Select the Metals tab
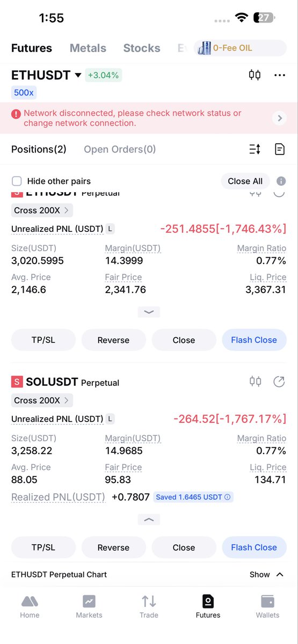 coord(88,48)
